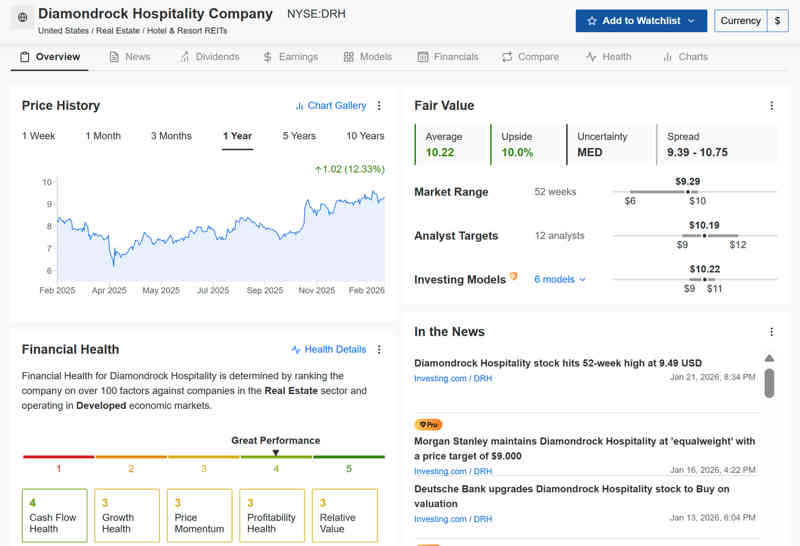Image resolution: width=800 pixels, height=546 pixels.
Task: Click the dollar sign currency button
Action: coord(777,21)
